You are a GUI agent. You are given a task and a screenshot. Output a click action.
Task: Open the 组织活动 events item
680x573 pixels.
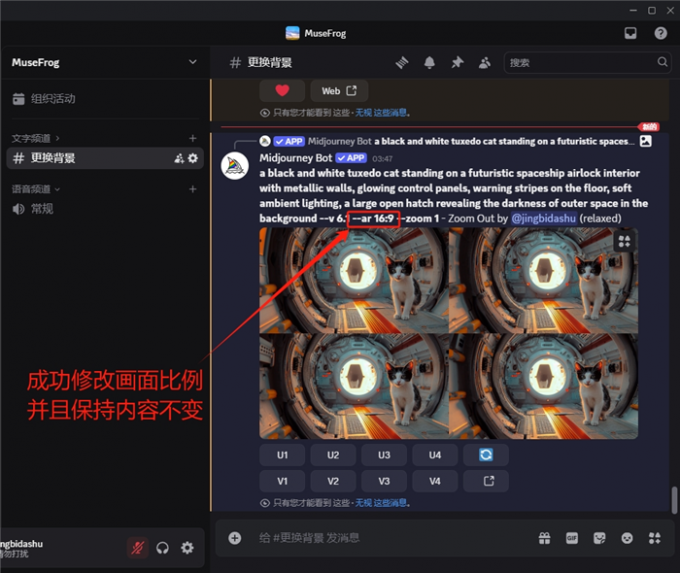(x=44, y=98)
